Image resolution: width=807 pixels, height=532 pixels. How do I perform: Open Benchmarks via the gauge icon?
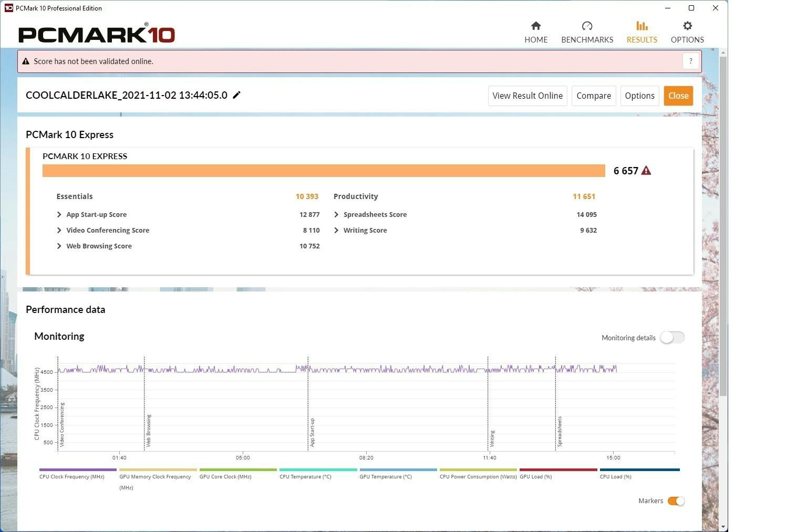tap(587, 26)
